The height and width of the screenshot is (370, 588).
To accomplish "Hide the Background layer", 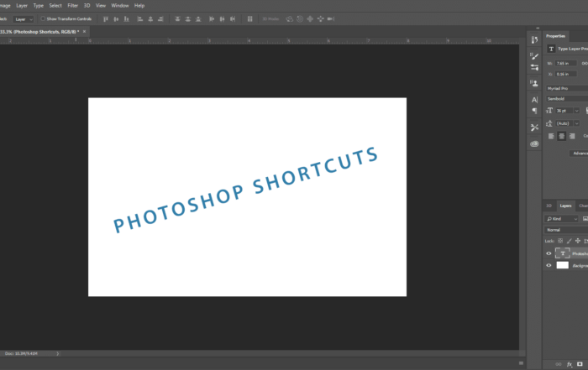I will 549,265.
